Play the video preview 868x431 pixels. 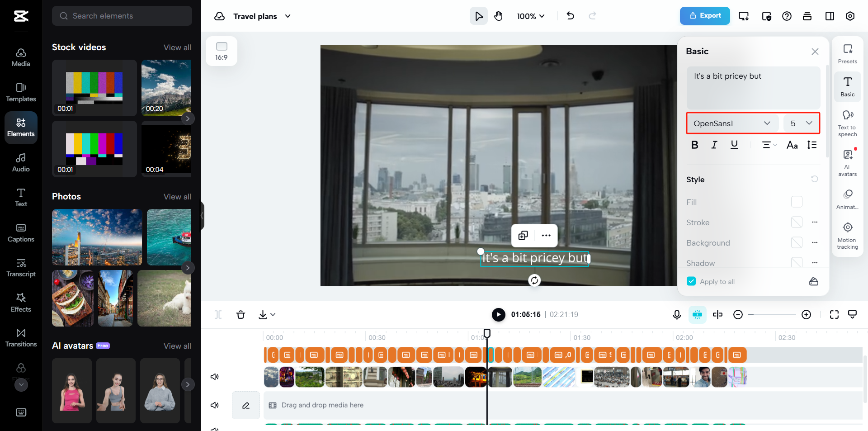(x=499, y=314)
